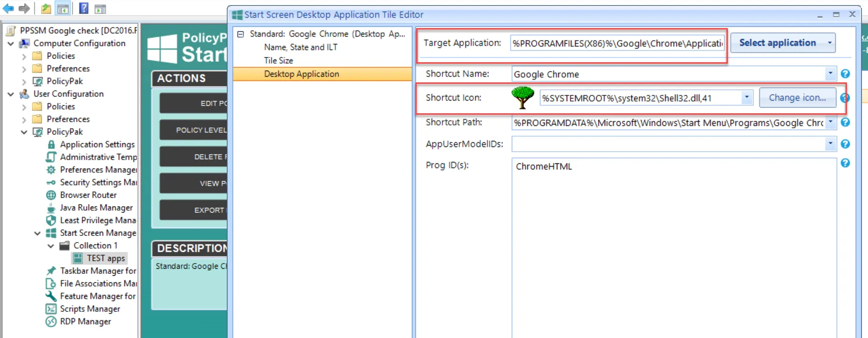This screenshot has height=338, width=868.
Task: Click help icon next to Shortcut Name
Action: click(x=845, y=74)
